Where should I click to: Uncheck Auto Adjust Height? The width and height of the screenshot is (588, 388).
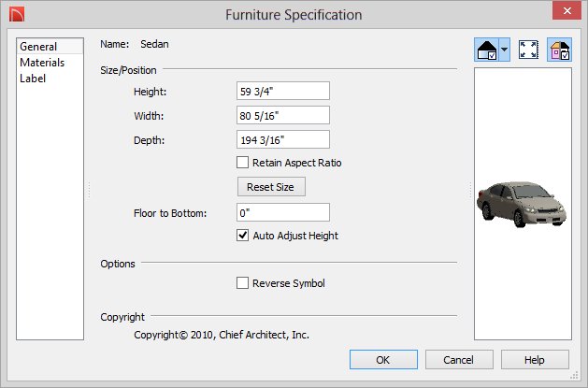coord(242,236)
